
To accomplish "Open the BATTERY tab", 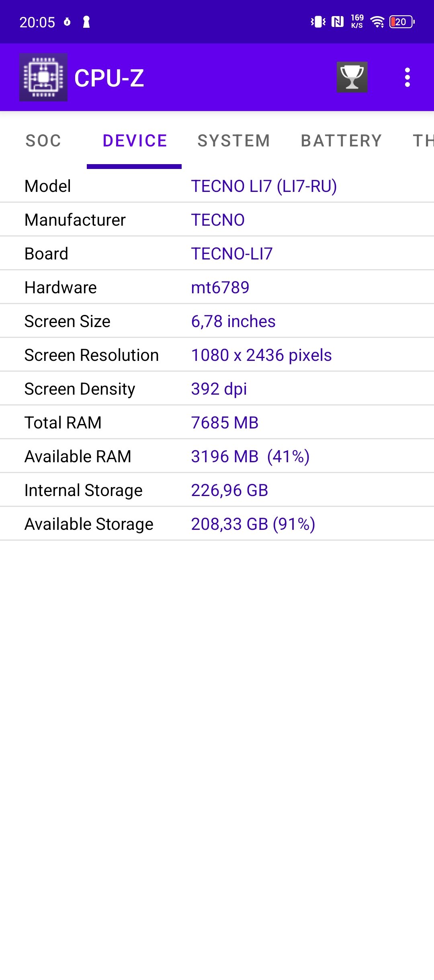I will pyautogui.click(x=342, y=141).
